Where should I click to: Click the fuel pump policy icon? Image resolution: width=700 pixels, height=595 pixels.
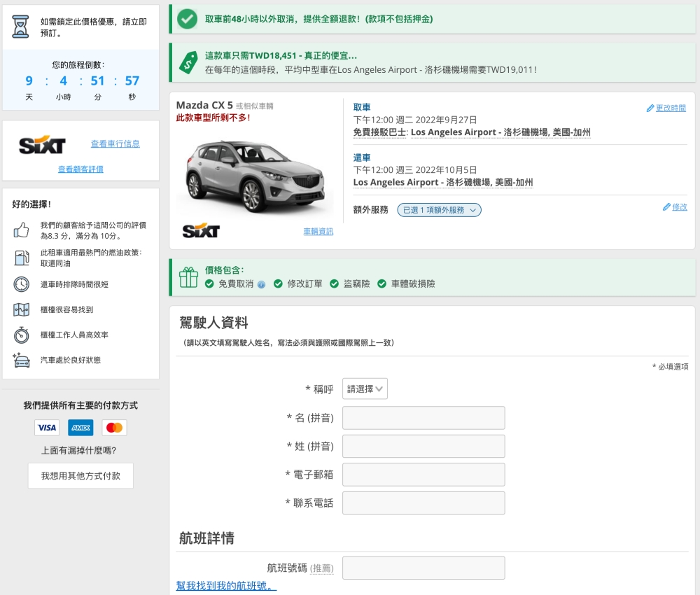click(x=22, y=258)
